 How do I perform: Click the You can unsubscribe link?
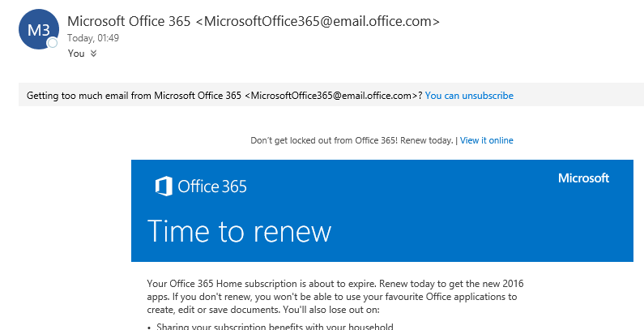pyautogui.click(x=469, y=96)
